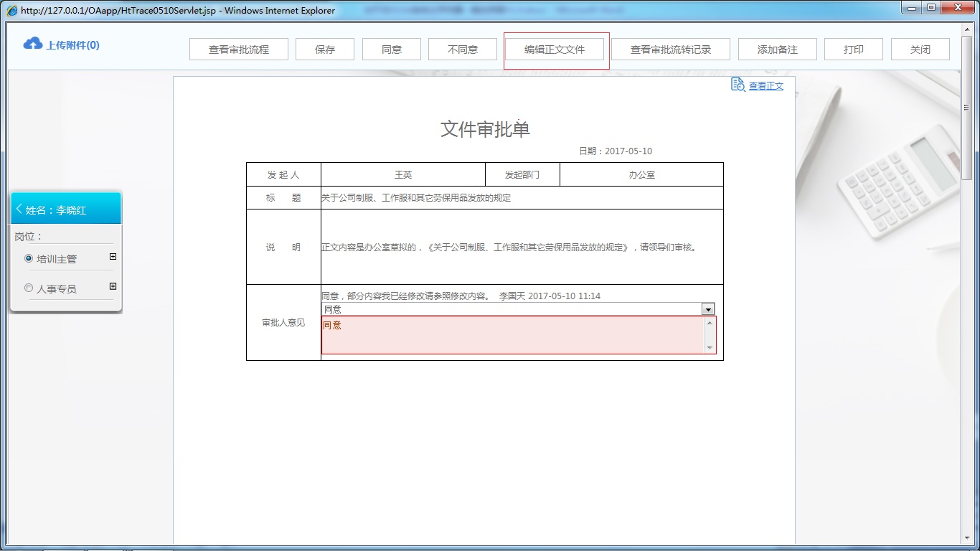Expand the plus box next to 培训主管
This screenshot has width=980, height=551.
(x=111, y=256)
